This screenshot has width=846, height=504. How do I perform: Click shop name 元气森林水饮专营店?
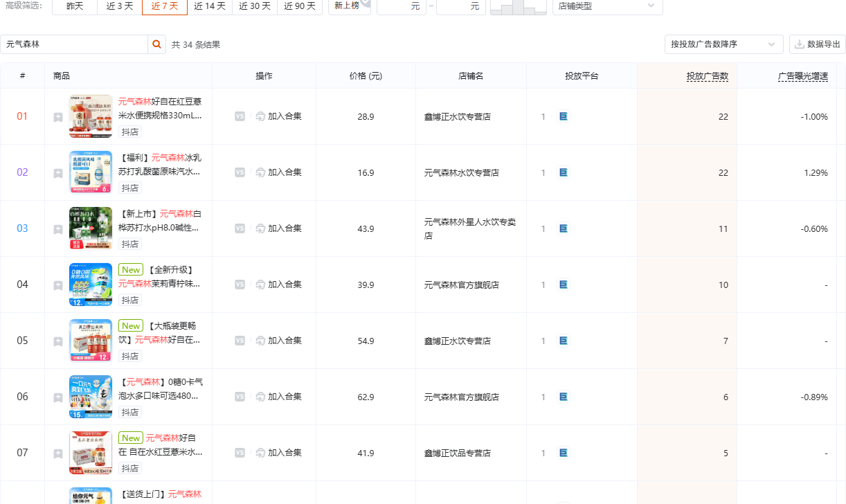(x=462, y=173)
